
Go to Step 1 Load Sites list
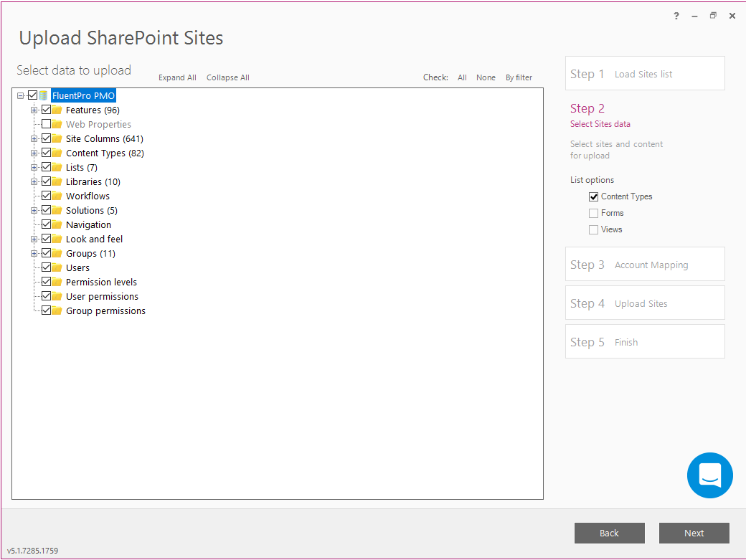[645, 73]
